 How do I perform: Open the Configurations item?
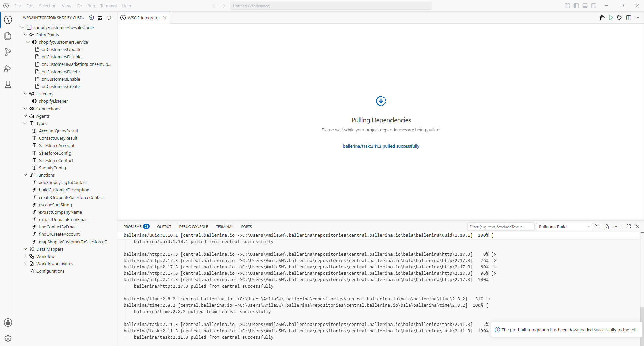[50, 271]
